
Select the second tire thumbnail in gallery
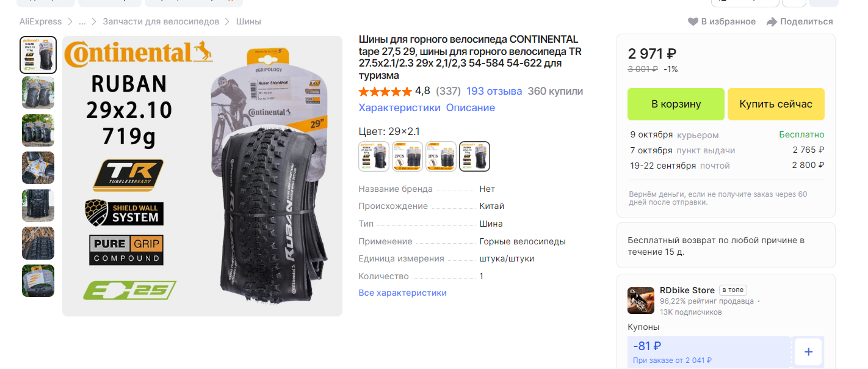point(38,92)
